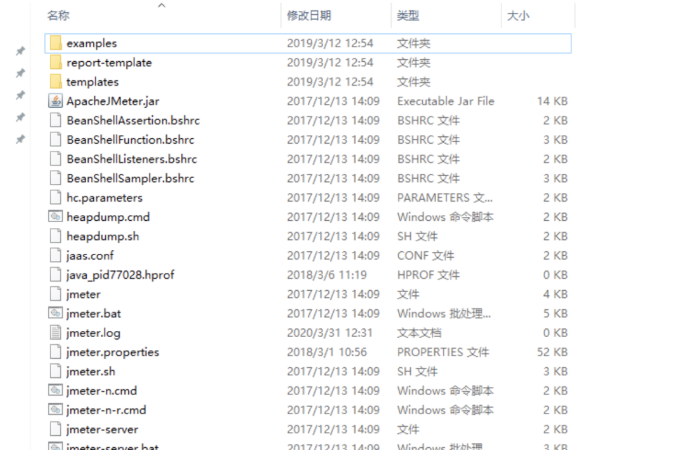Click the 4 KB size cell
The image size is (682, 450).
(555, 294)
